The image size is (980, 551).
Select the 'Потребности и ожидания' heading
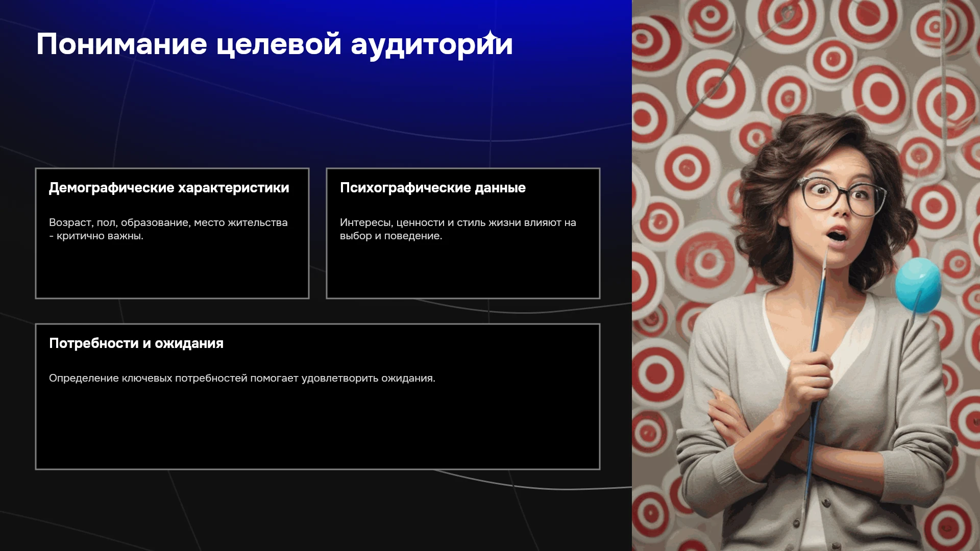coord(136,343)
